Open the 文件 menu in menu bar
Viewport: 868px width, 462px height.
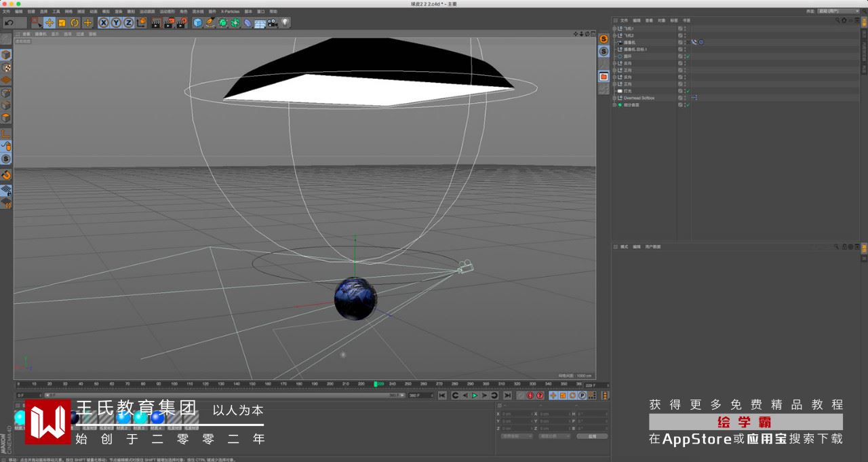point(6,12)
